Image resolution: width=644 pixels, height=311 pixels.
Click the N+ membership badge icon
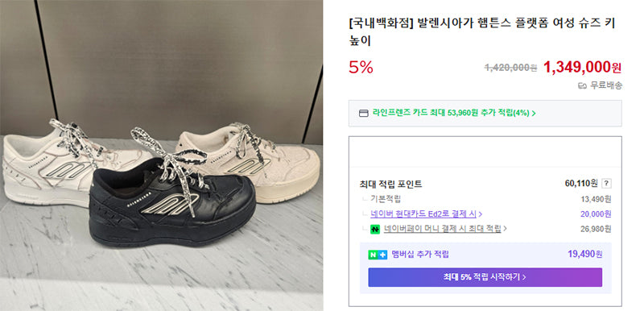tap(378, 255)
